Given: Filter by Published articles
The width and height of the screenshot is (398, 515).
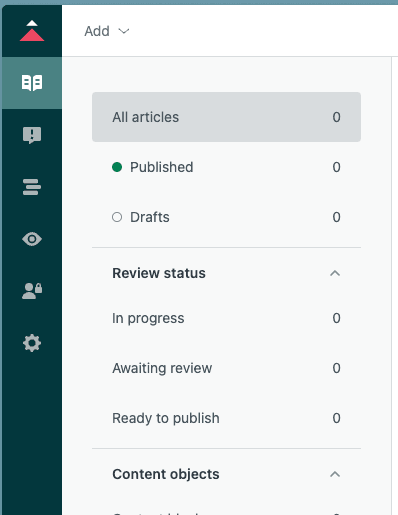Looking at the screenshot, I should coord(226,167).
